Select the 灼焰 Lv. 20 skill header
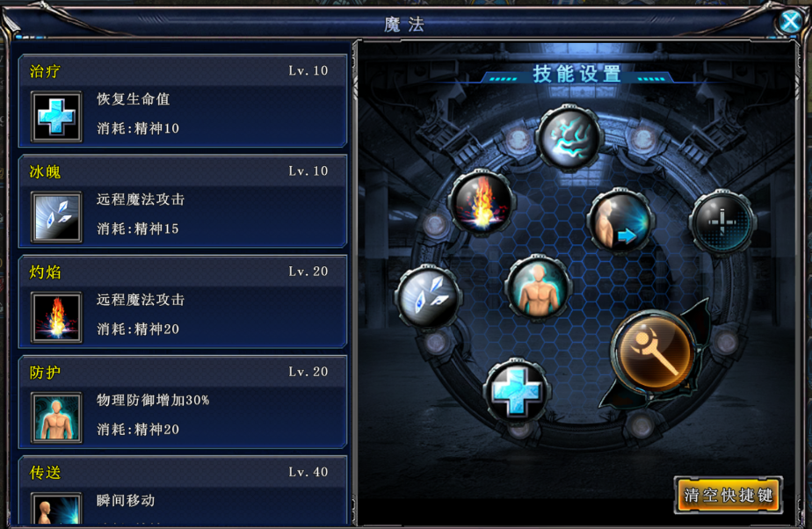The image size is (812, 529). (182, 272)
